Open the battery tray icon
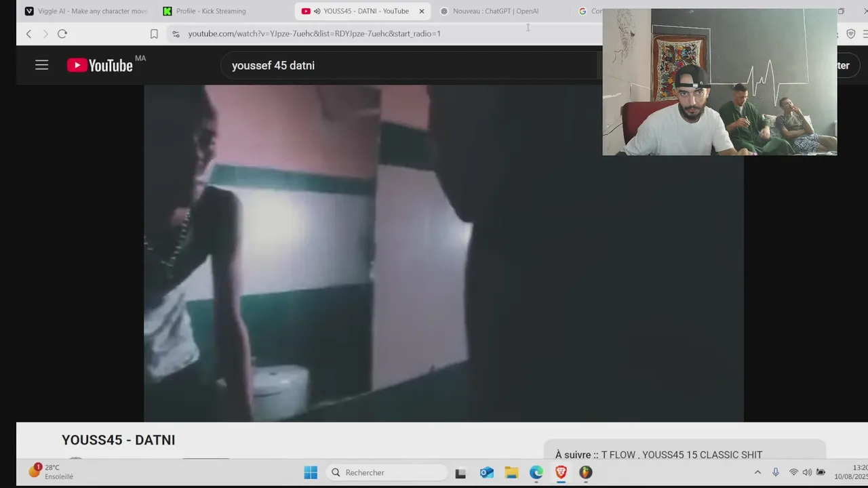The height and width of the screenshot is (488, 868). coord(821,472)
